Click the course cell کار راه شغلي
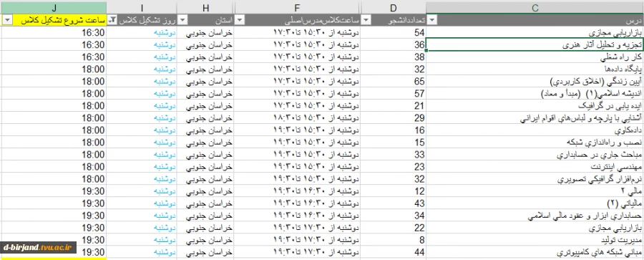 tap(535, 57)
